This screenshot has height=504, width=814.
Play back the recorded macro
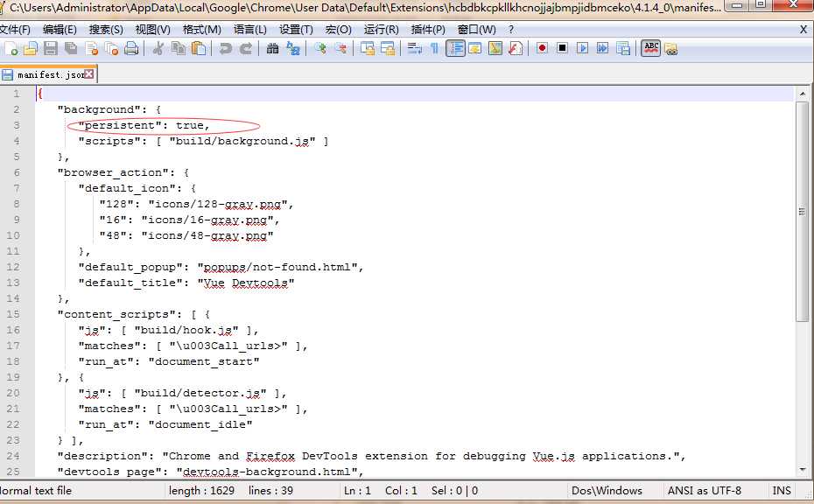pyautogui.click(x=583, y=48)
